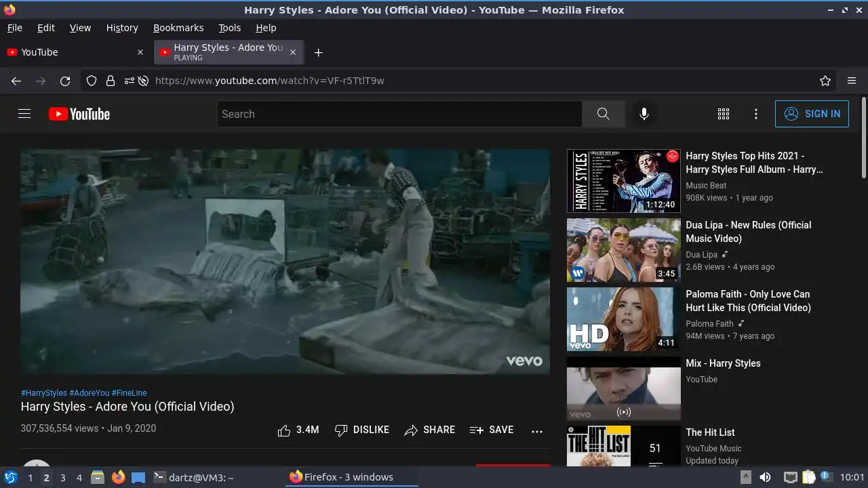The height and width of the screenshot is (488, 868).
Task: Reload the current page
Action: coord(65,81)
